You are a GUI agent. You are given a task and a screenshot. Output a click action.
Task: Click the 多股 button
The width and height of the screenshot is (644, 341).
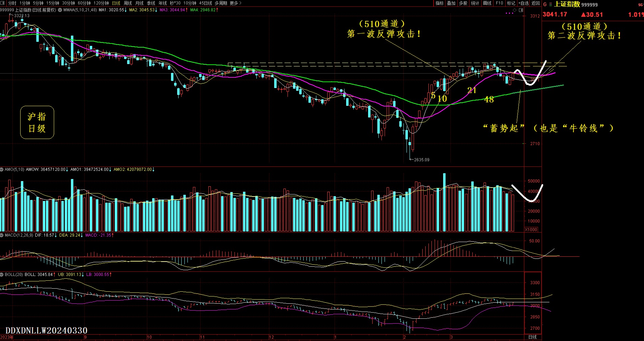coord(463,3)
